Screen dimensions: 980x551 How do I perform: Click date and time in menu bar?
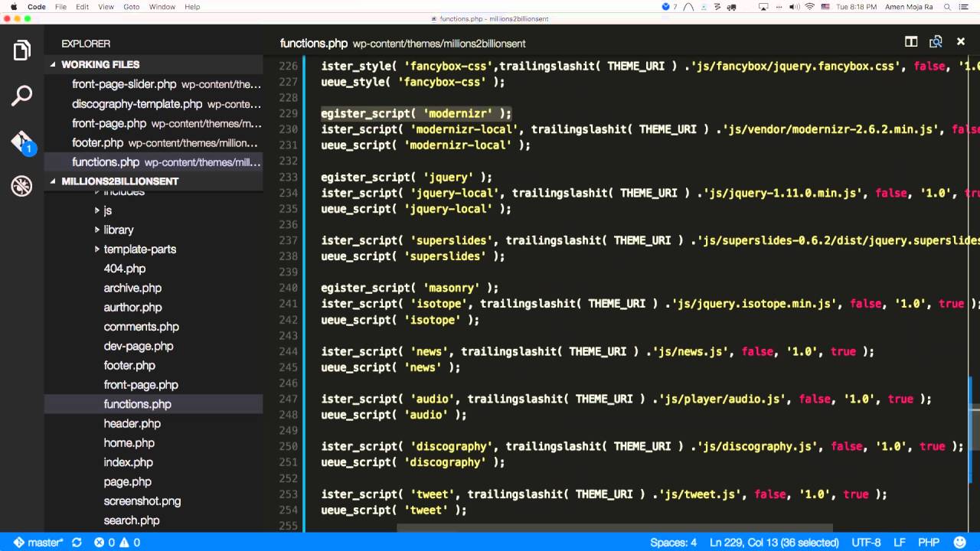click(x=857, y=7)
